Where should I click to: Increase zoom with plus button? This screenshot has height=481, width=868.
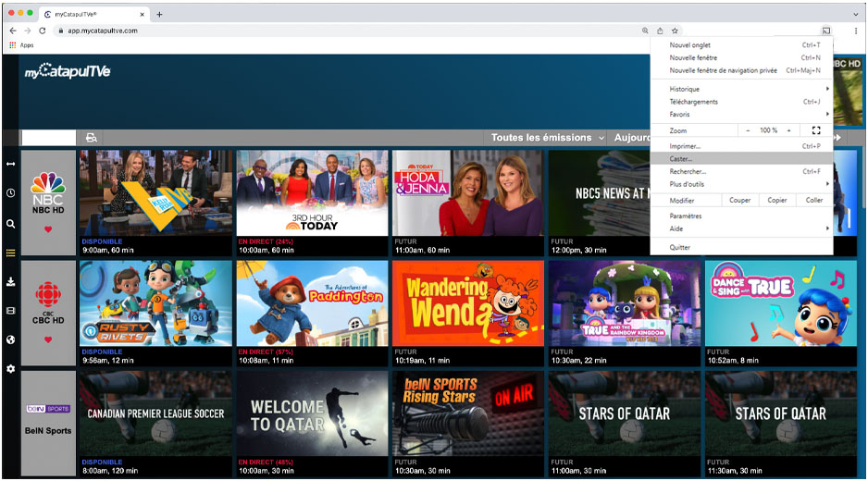(x=788, y=130)
